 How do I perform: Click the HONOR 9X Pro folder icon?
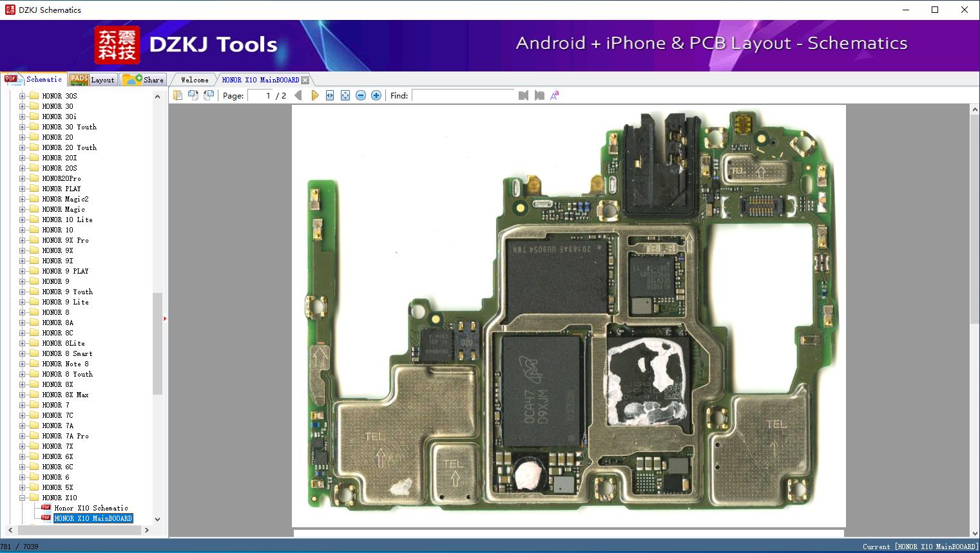(x=34, y=240)
